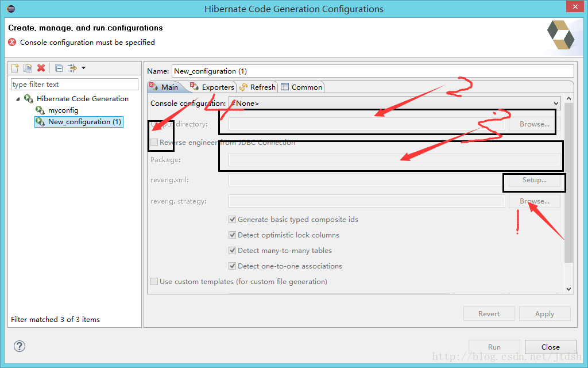Click the Output directory text field
Screen dimensions: 588x368
coord(367,124)
